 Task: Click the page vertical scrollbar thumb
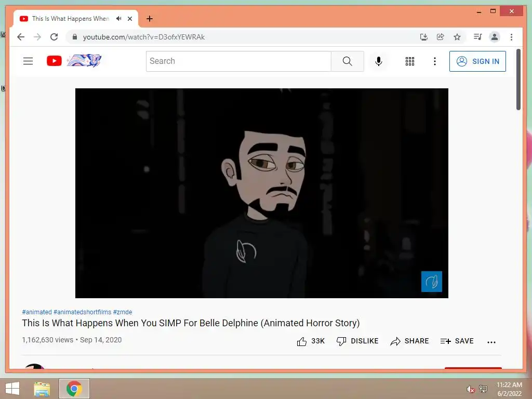coord(518,79)
